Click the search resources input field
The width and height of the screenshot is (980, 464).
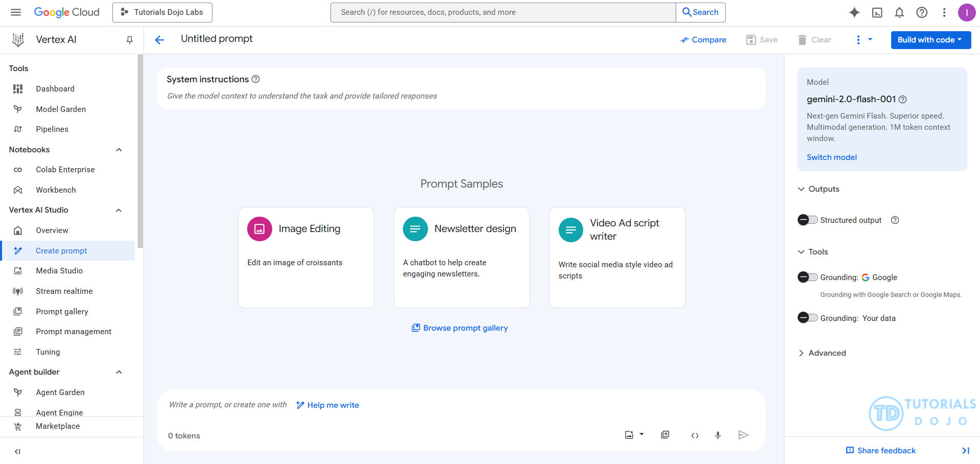pyautogui.click(x=503, y=12)
